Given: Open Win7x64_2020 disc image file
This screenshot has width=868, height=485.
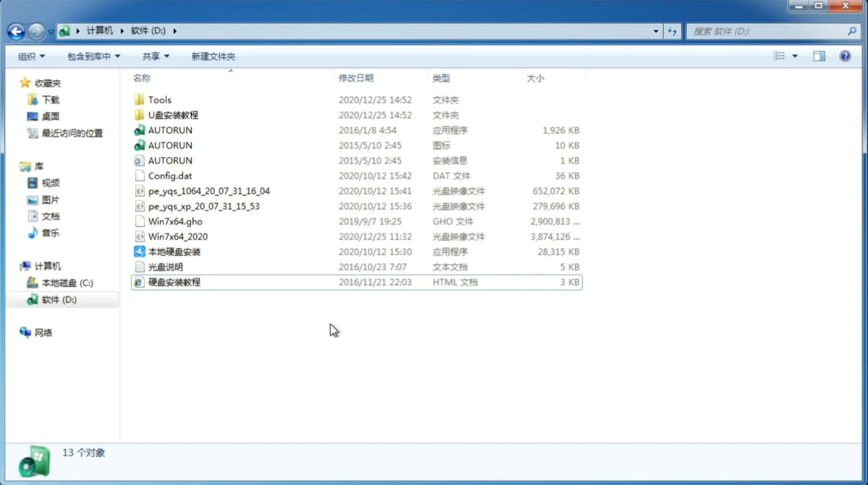Looking at the screenshot, I should tap(178, 236).
